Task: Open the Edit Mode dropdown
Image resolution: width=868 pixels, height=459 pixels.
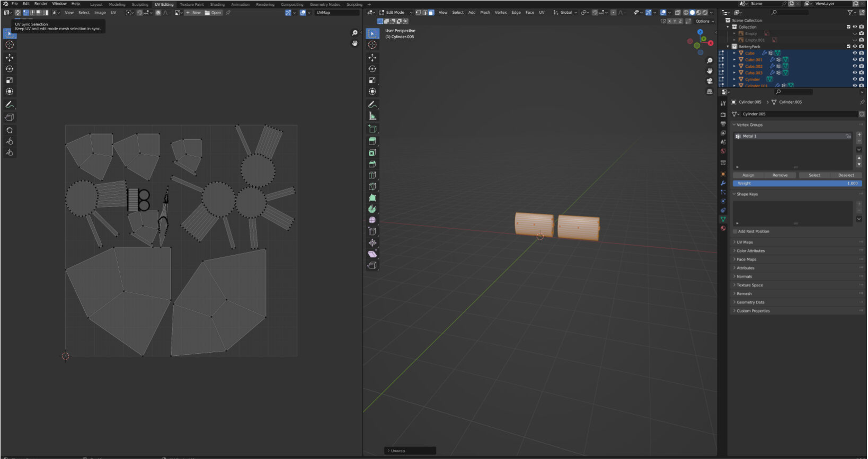Action: pos(396,13)
